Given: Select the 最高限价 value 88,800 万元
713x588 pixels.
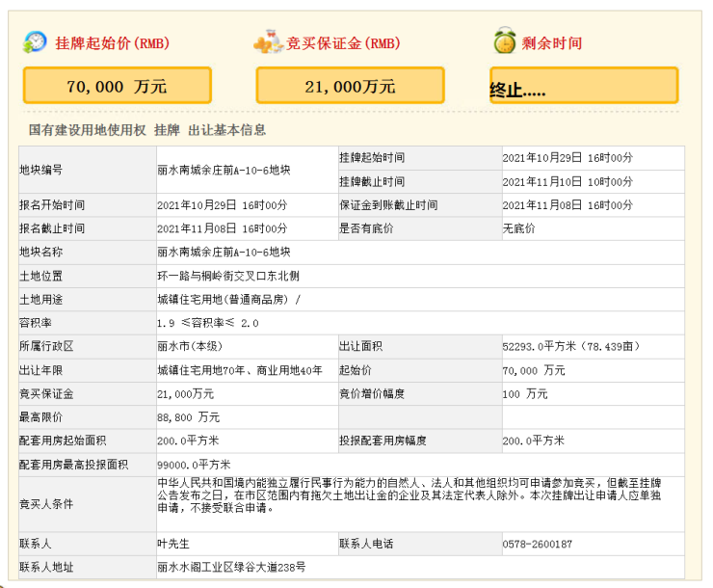Looking at the screenshot, I should pos(188,417).
